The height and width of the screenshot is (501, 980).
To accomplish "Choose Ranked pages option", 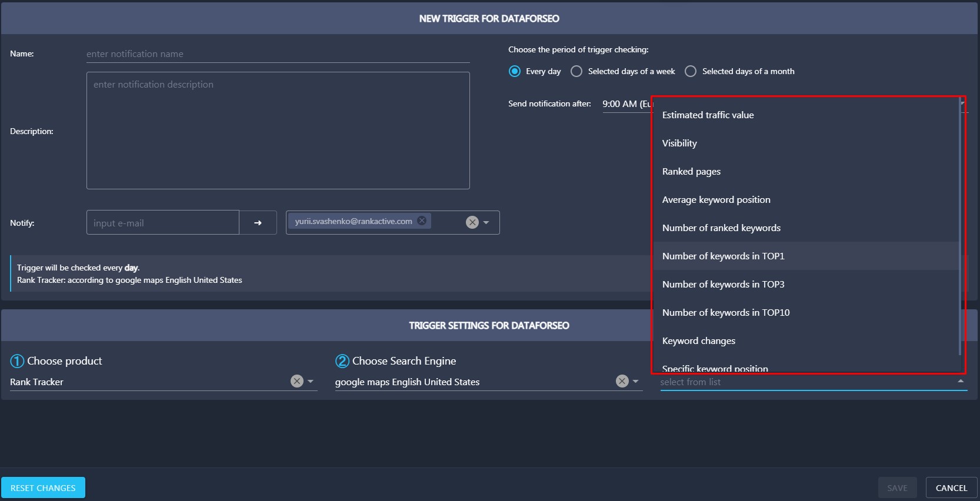I will pos(806,171).
